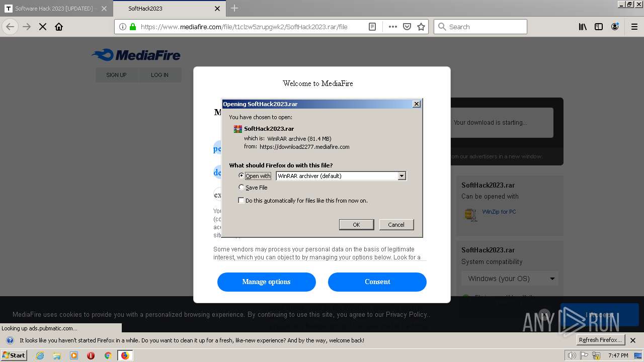Select Firefox in the taskbar
The height and width of the screenshot is (362, 644).
click(x=125, y=355)
